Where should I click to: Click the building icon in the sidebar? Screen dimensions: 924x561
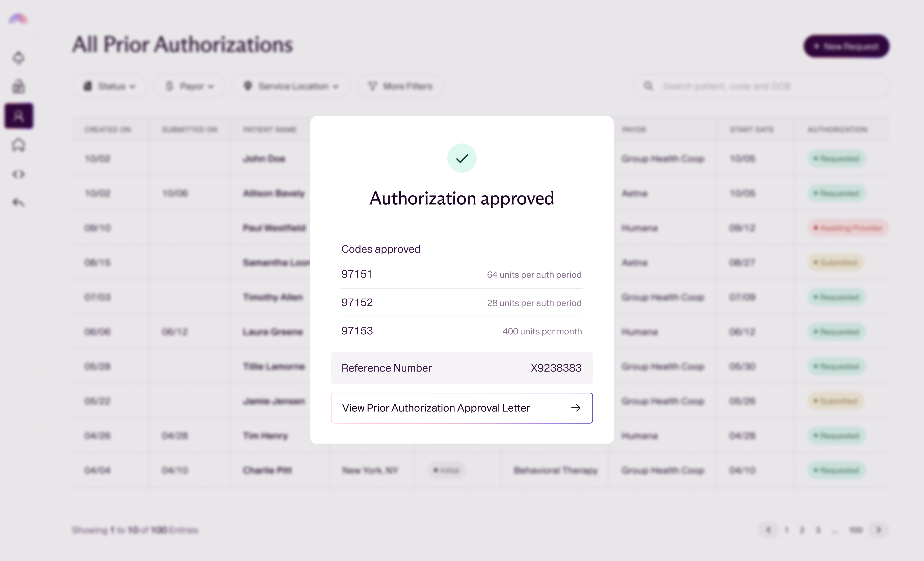click(19, 87)
